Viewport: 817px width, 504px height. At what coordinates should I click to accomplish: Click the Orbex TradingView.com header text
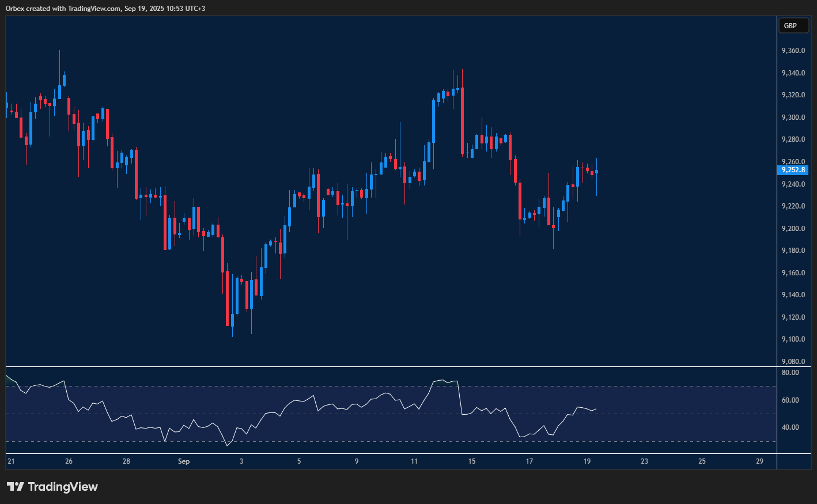[105, 8]
